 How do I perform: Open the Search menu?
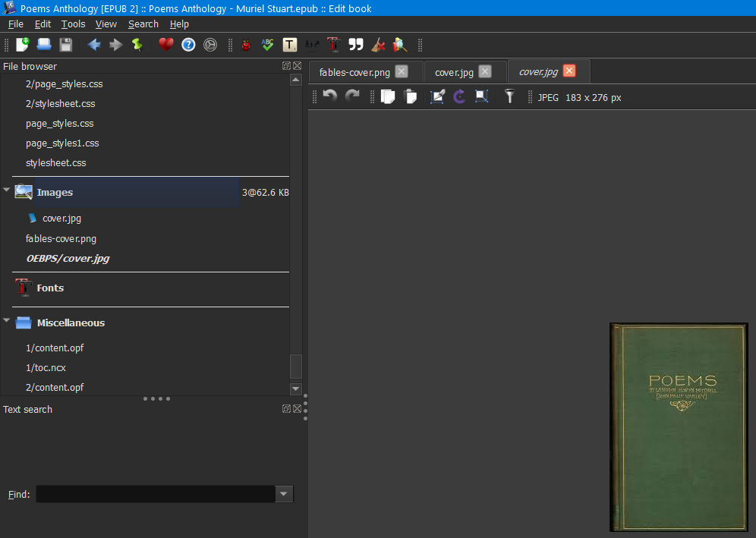tap(143, 24)
